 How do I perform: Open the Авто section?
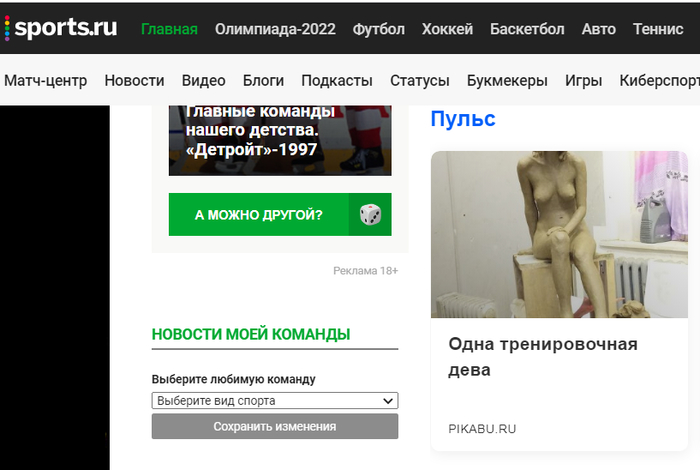(599, 29)
